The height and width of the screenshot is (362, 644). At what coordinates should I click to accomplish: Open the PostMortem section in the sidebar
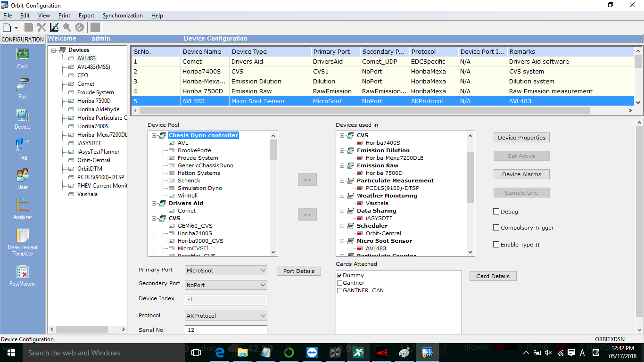tap(22, 276)
